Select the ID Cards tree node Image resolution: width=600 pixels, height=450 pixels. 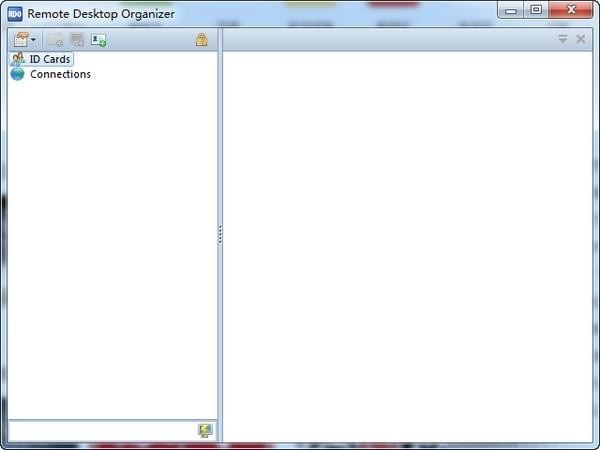(42, 59)
